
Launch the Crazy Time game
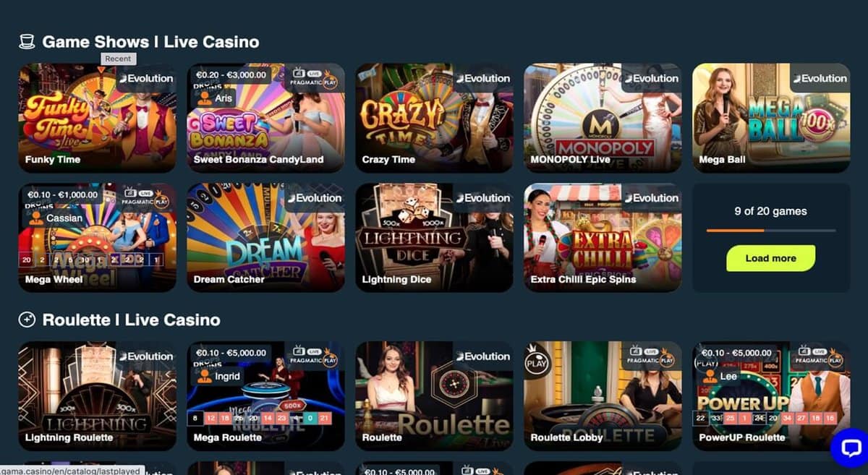[x=434, y=118]
